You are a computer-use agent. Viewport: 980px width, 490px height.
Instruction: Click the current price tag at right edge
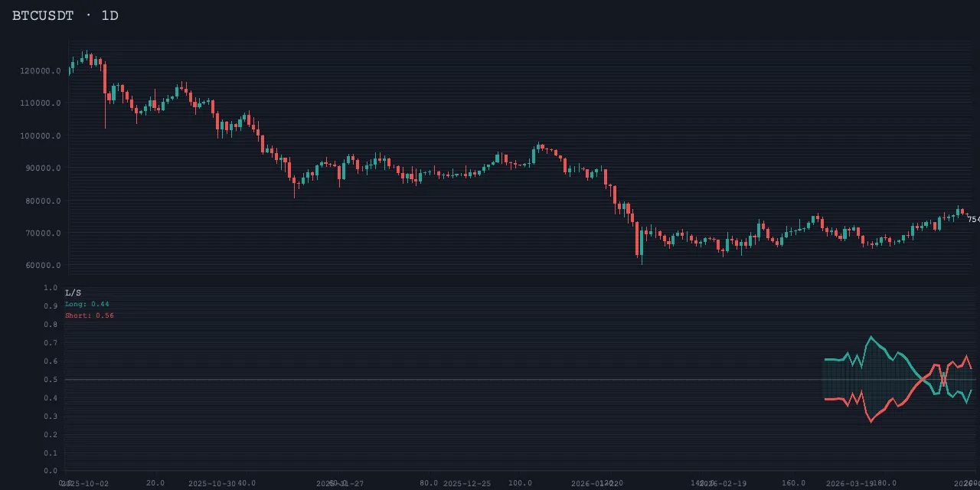click(973, 220)
